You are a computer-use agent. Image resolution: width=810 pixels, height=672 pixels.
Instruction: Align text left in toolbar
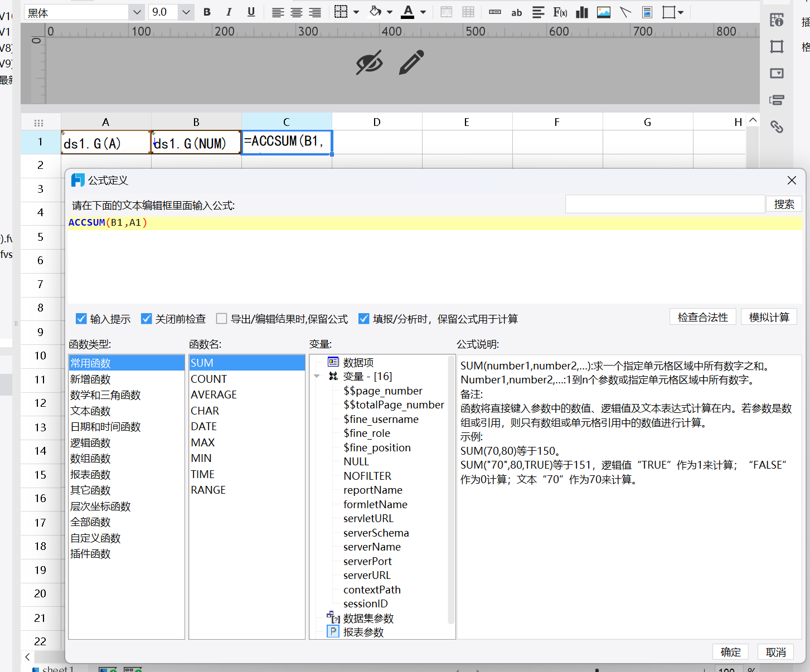tap(278, 12)
